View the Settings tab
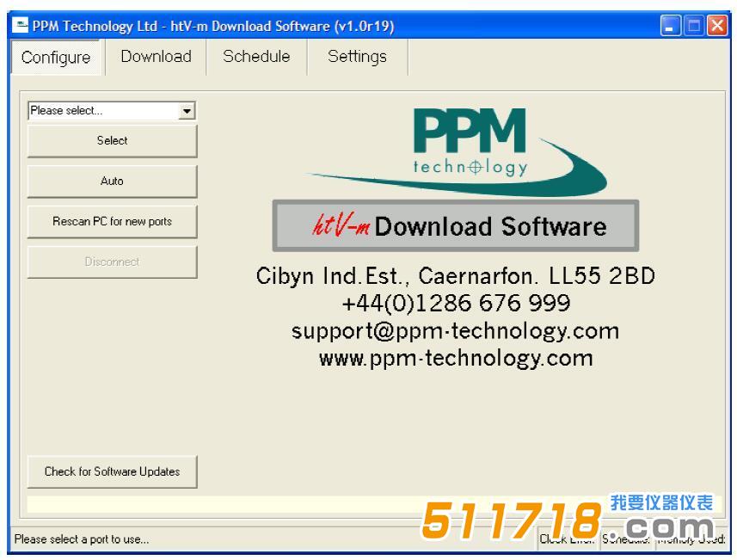 pos(357,57)
